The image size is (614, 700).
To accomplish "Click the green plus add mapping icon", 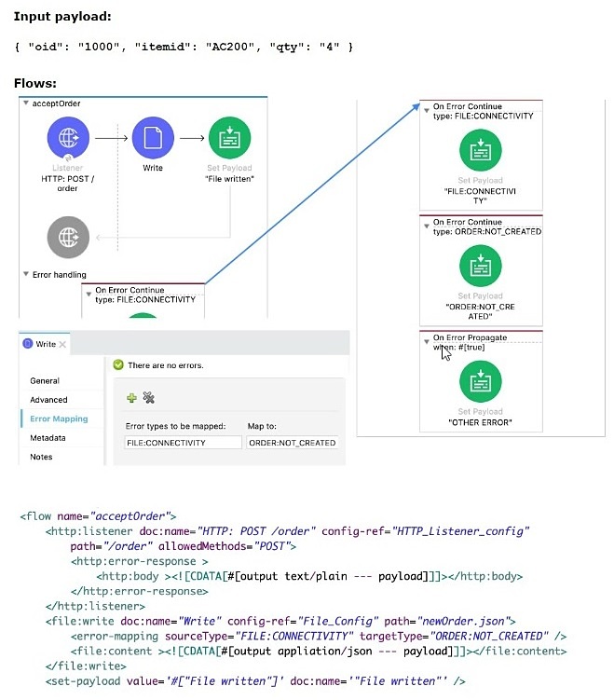I will (131, 397).
